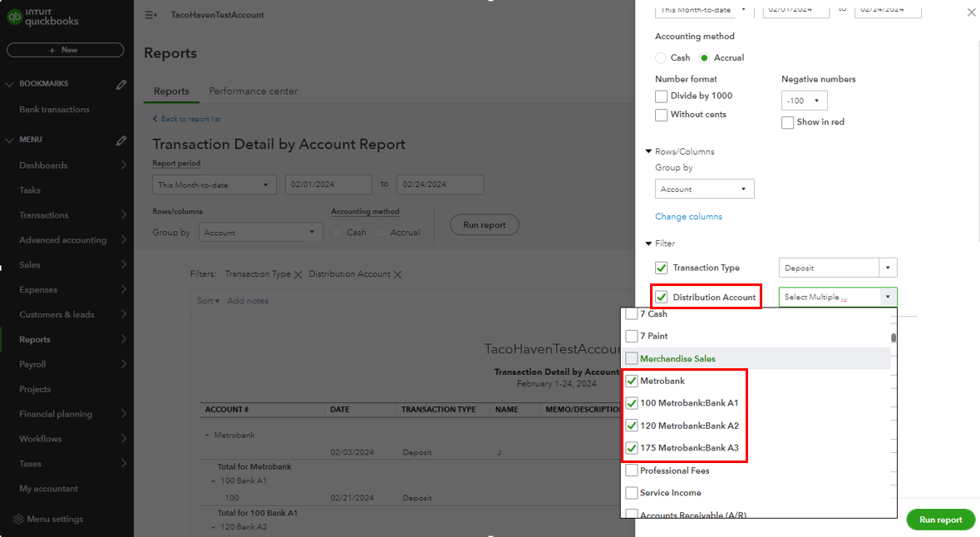The height and width of the screenshot is (537, 980).
Task: Expand the Reports submenu arrow
Action: click(123, 339)
